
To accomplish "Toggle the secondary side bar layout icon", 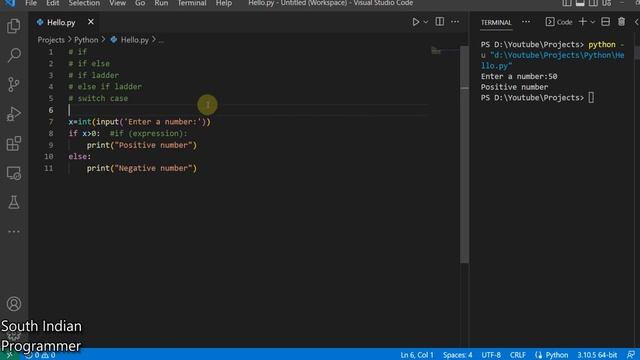I will pos(593,3).
